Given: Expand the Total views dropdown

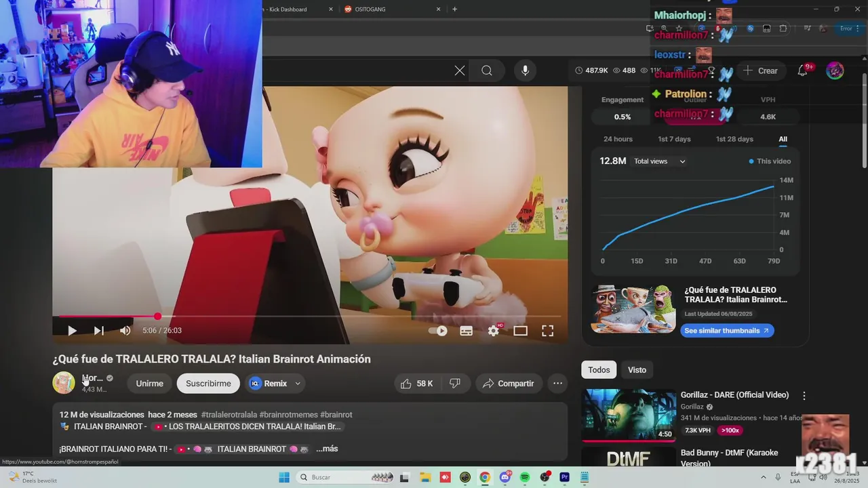Looking at the screenshot, I should click(660, 161).
